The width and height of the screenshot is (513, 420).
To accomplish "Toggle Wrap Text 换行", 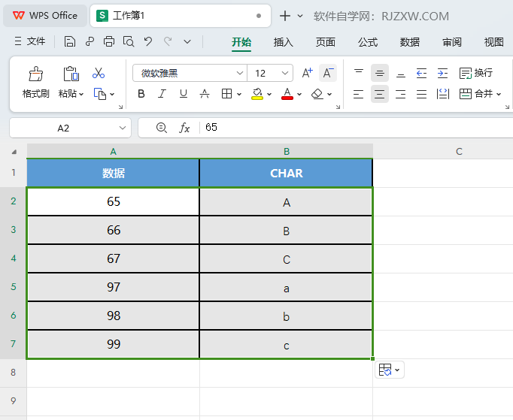I will pyautogui.click(x=476, y=73).
